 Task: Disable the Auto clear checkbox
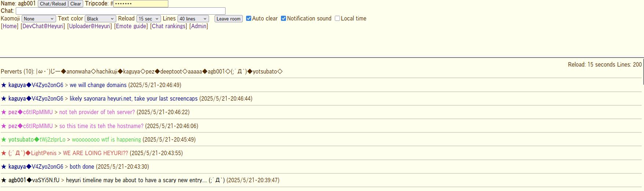click(249, 18)
